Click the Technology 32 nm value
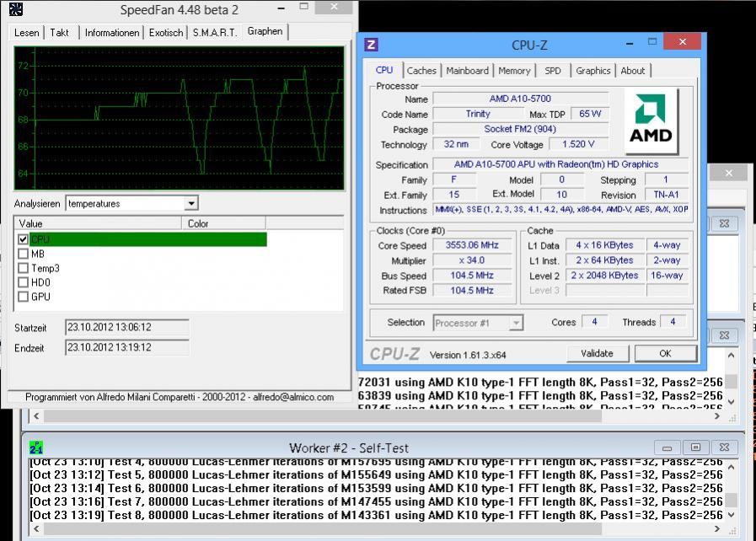 pos(456,144)
